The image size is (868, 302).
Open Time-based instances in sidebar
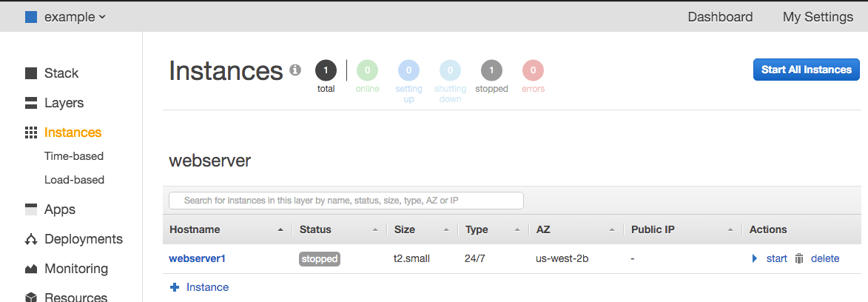(74, 156)
